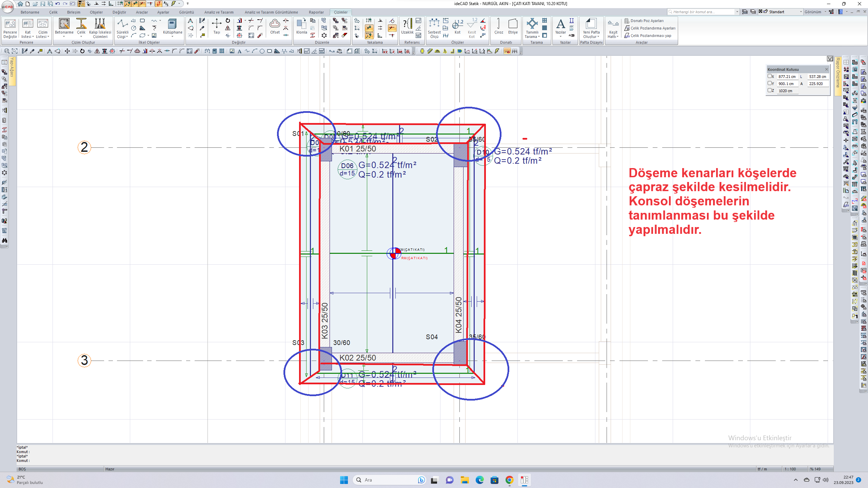Viewport: 868px width, 488px height.
Task: Select the Çiroz rebar tool
Action: click(499, 26)
